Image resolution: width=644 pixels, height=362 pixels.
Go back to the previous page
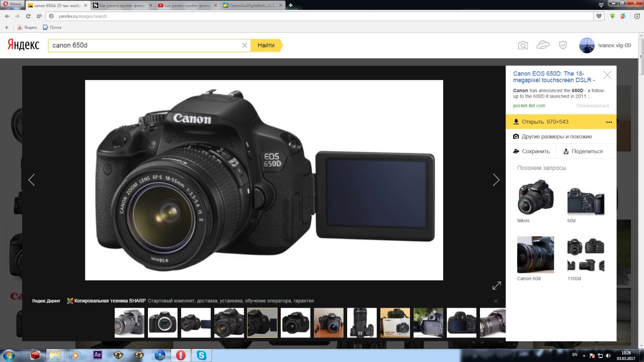pos(7,16)
